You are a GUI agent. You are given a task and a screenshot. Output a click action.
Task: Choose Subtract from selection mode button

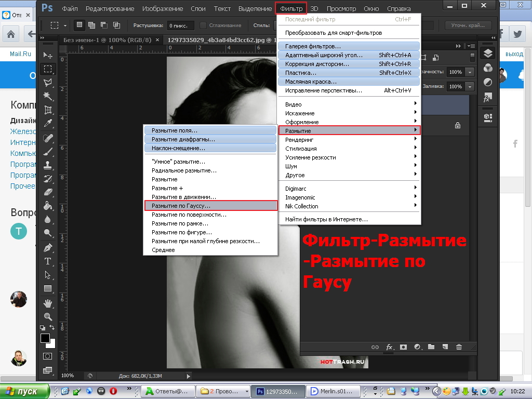[104, 25]
